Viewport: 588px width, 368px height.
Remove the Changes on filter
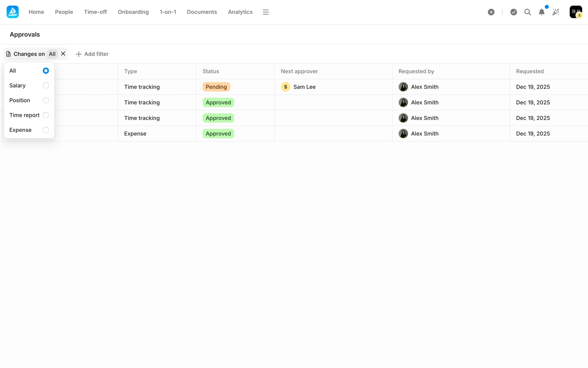(x=63, y=54)
